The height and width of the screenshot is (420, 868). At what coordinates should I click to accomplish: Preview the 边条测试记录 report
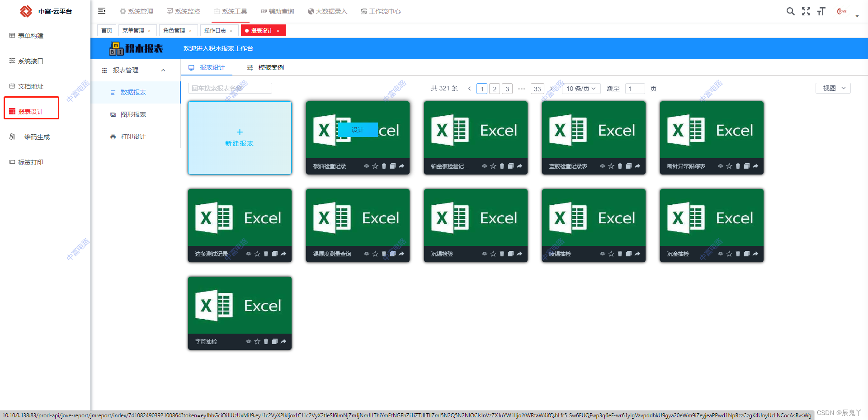248,254
